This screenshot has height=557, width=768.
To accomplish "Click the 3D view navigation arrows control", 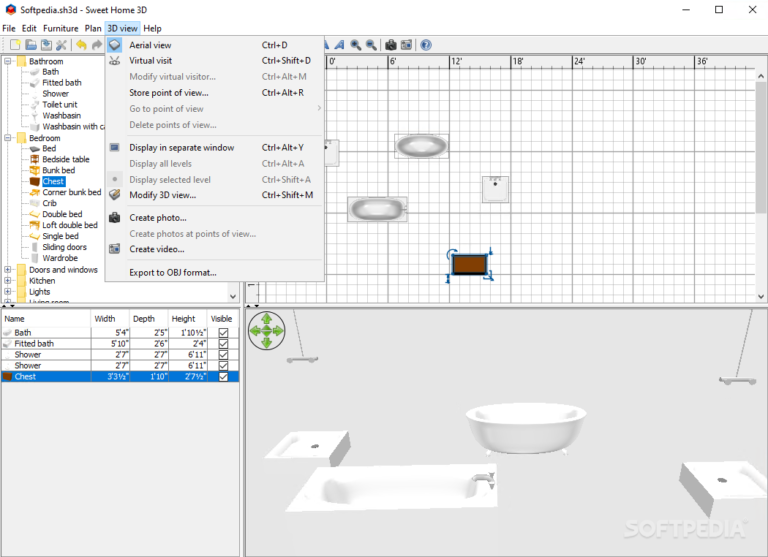I will pos(266,331).
